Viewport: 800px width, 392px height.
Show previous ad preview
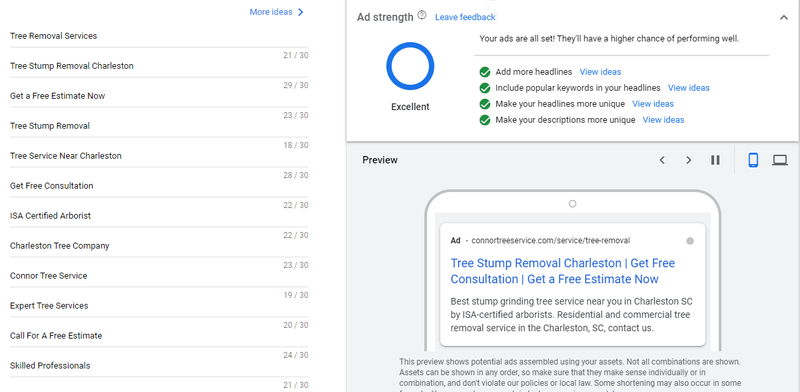pyautogui.click(x=662, y=160)
